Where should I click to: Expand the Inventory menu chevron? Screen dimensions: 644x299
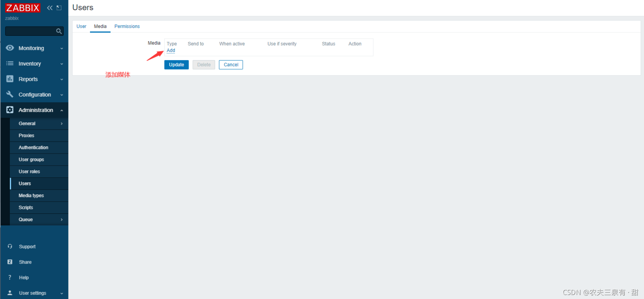click(x=62, y=64)
